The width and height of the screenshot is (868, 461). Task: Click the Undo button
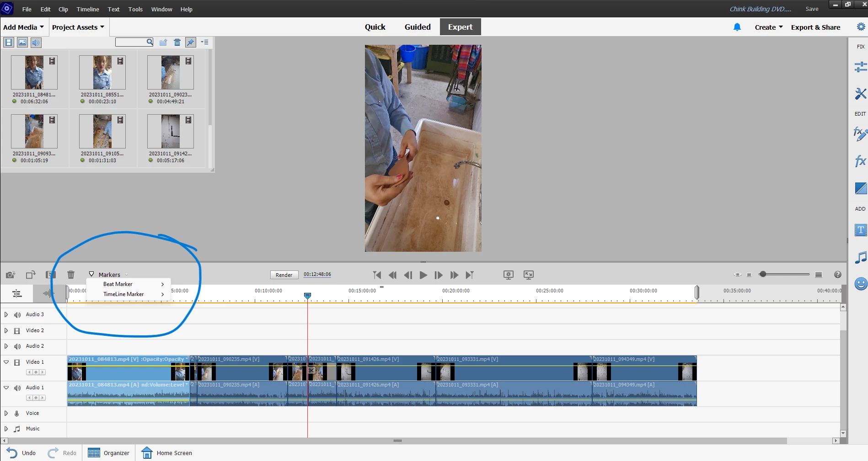tap(21, 453)
